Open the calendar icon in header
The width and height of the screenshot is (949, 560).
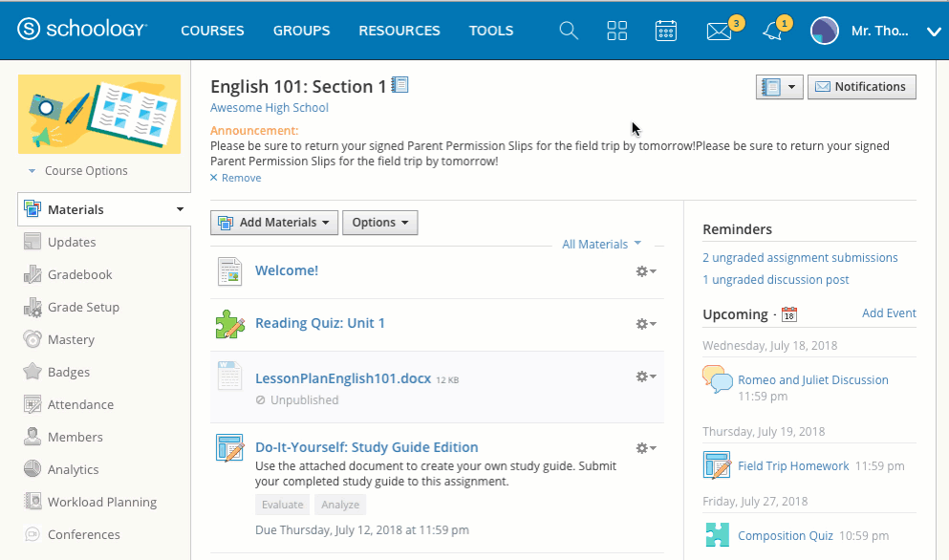(666, 31)
